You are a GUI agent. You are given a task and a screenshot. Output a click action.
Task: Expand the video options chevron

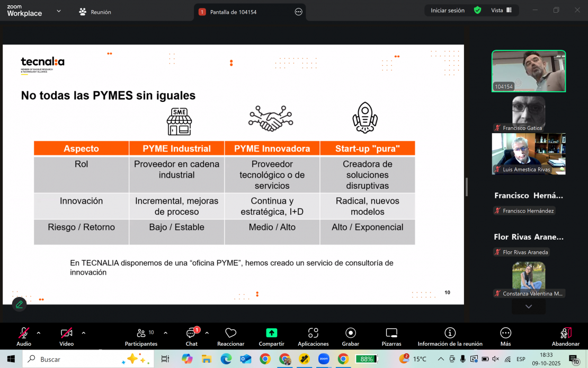(83, 333)
